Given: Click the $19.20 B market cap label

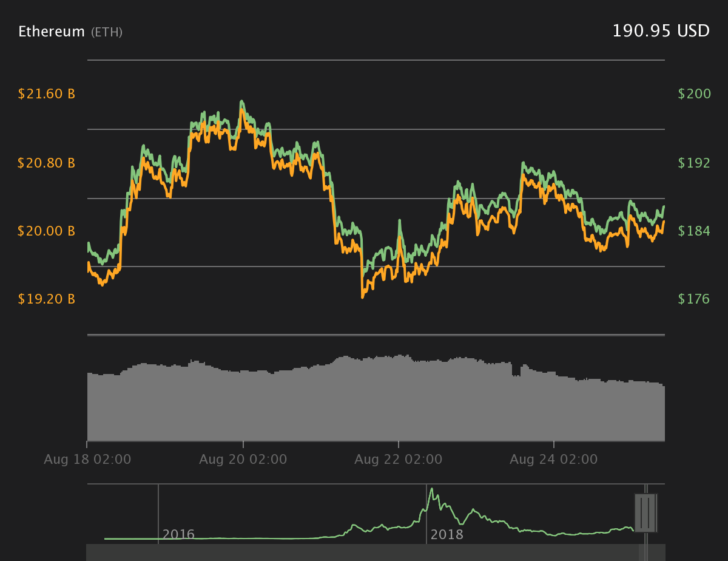Looking at the screenshot, I should pos(47,299).
